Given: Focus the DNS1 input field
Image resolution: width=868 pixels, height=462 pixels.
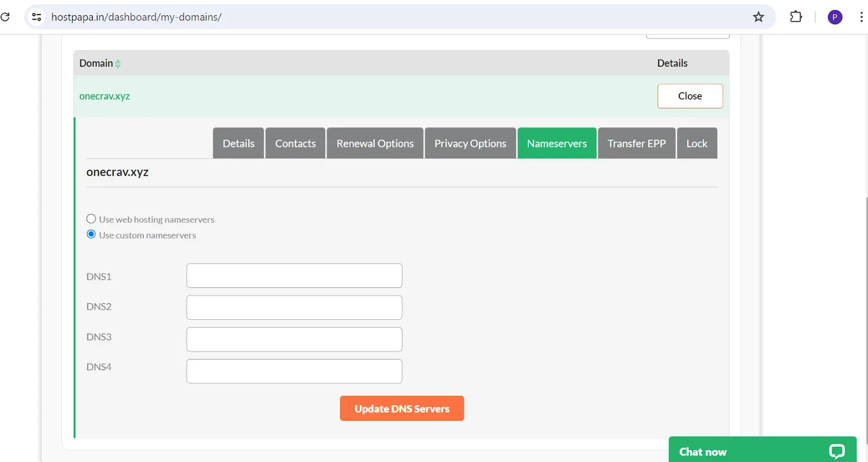Looking at the screenshot, I should (295, 275).
